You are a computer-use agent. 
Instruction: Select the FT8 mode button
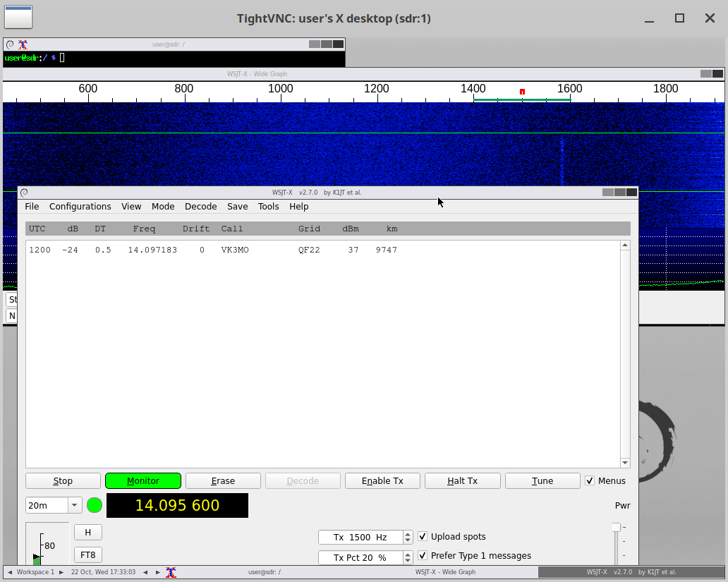coord(87,554)
